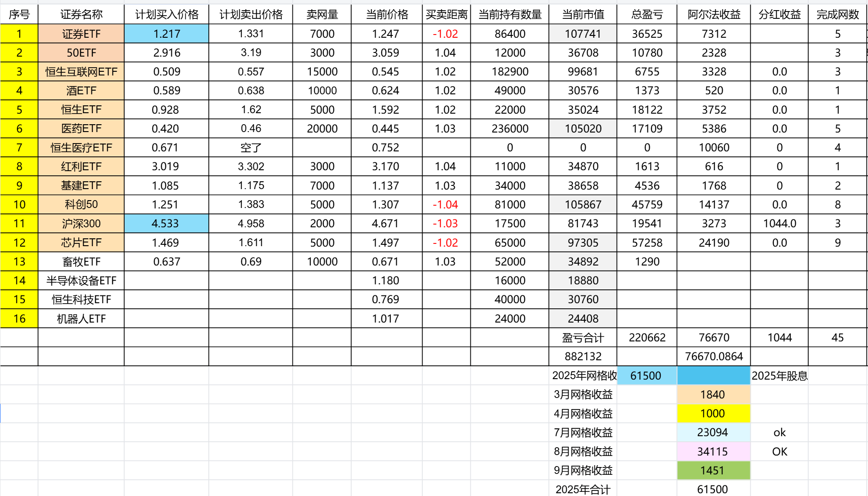Select market value cell 107741
Screen dimensions: 868x496
583,34
